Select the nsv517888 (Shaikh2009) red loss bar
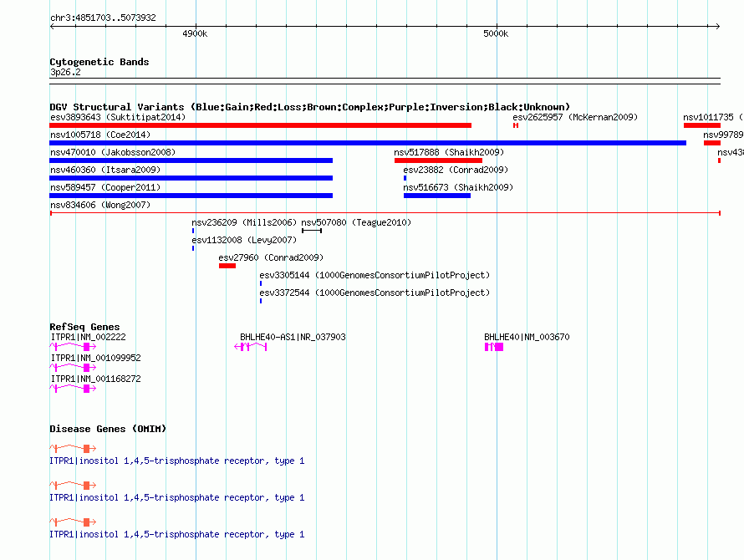 point(438,160)
